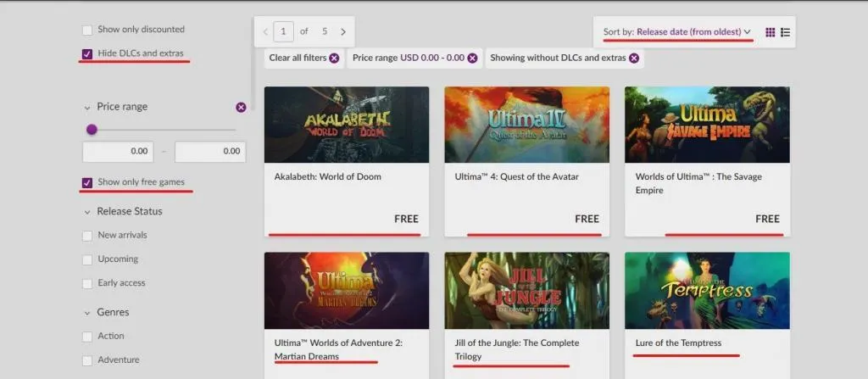This screenshot has width=868, height=379.
Task: Collapse the Price range section
Action: click(x=87, y=107)
